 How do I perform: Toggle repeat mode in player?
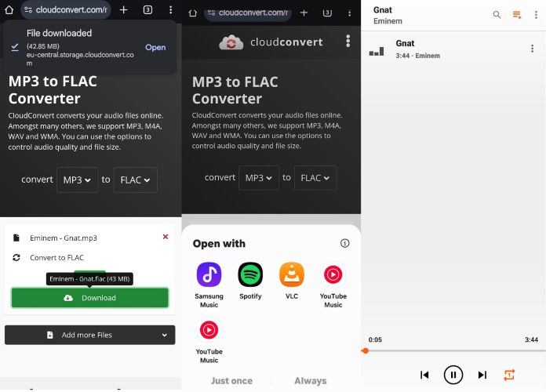[510, 375]
